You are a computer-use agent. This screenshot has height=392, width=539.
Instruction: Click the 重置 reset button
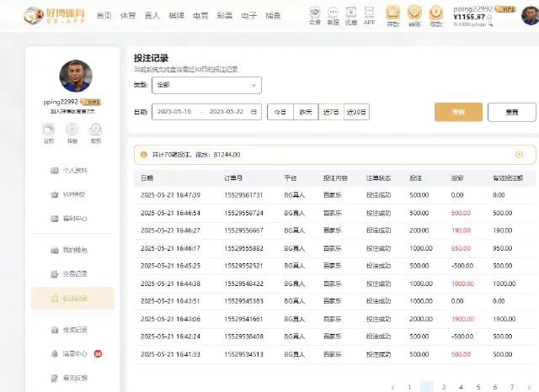(511, 112)
